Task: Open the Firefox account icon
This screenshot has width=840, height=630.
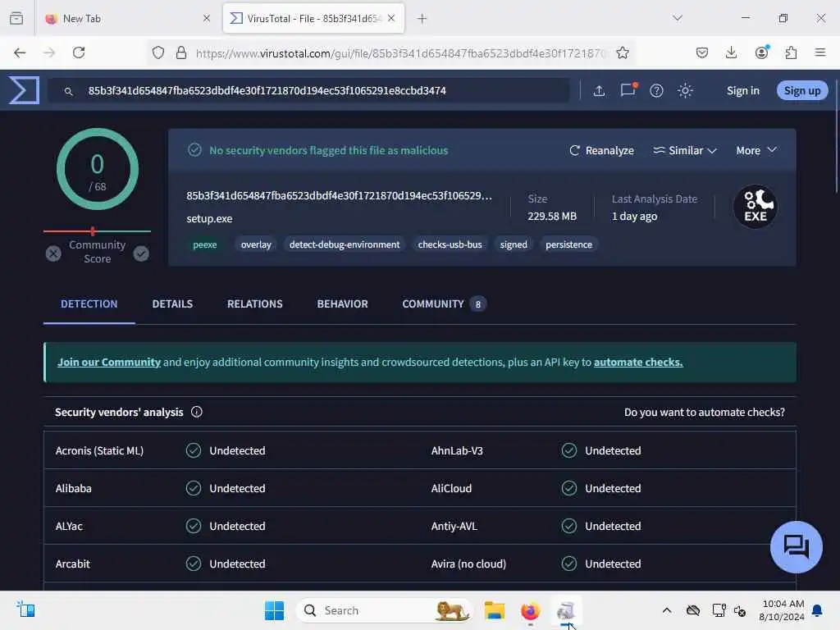Action: point(761,52)
